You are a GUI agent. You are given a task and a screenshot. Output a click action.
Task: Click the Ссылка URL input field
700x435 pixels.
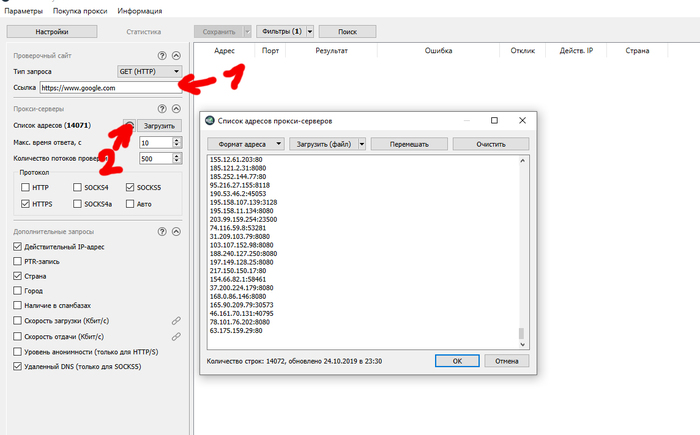point(118,88)
